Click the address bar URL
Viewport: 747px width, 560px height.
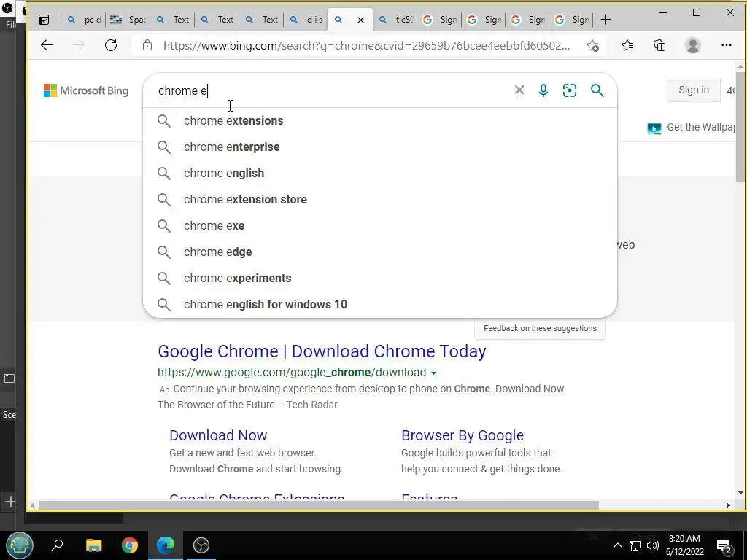366,46
